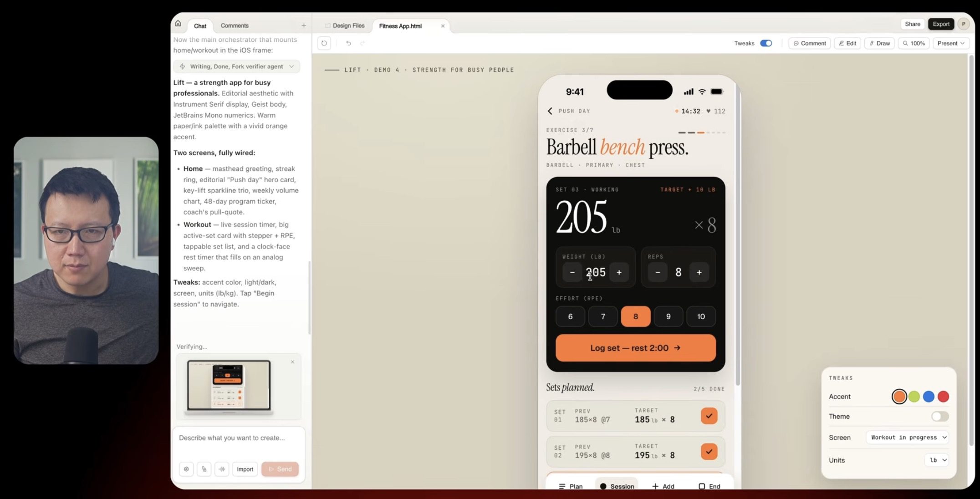Click the Export button
The image size is (980, 499).
[941, 24]
